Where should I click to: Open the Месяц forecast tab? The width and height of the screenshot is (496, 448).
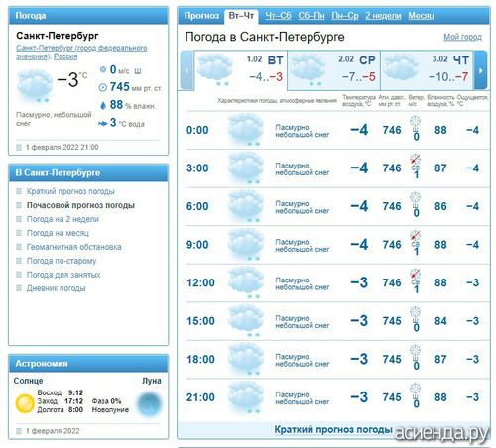click(421, 16)
